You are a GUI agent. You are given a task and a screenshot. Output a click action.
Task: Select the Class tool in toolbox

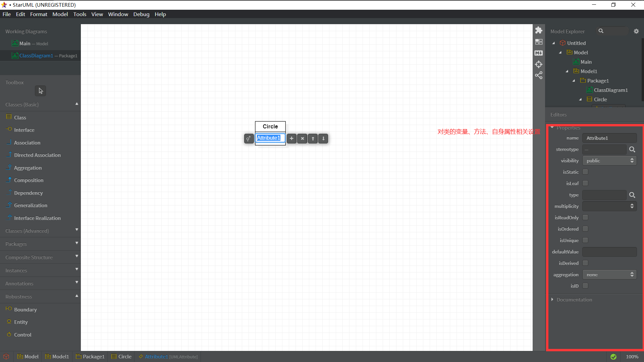click(x=20, y=117)
